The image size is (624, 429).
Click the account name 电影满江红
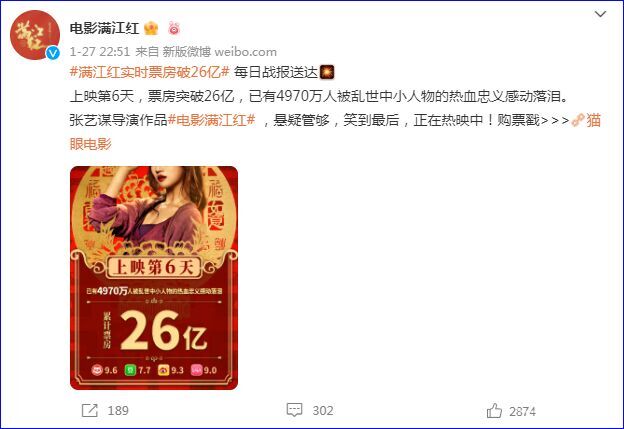(x=104, y=28)
